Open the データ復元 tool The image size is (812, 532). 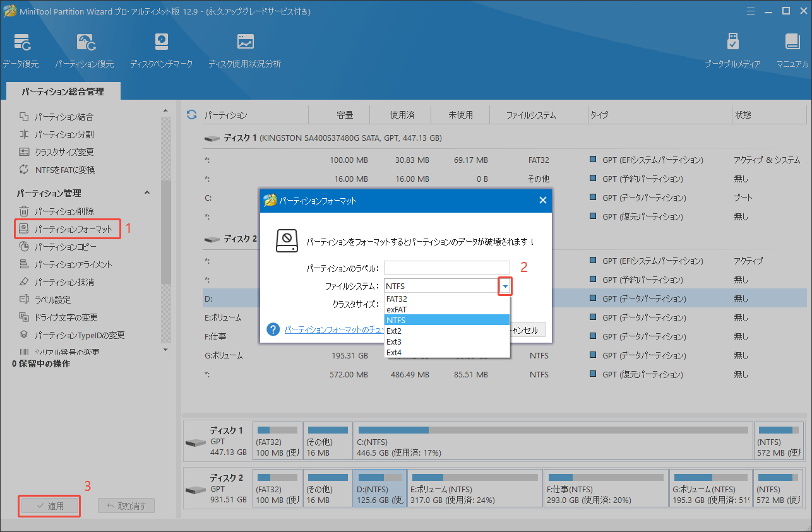[20, 50]
